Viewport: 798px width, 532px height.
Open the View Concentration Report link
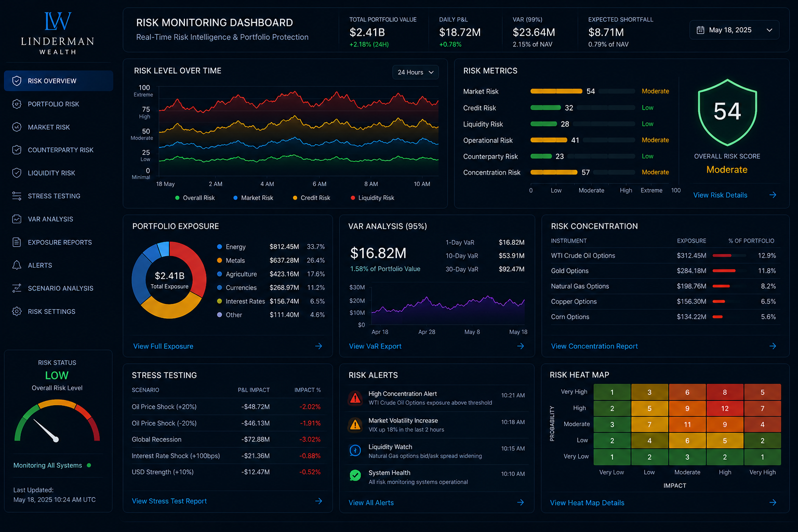point(594,346)
